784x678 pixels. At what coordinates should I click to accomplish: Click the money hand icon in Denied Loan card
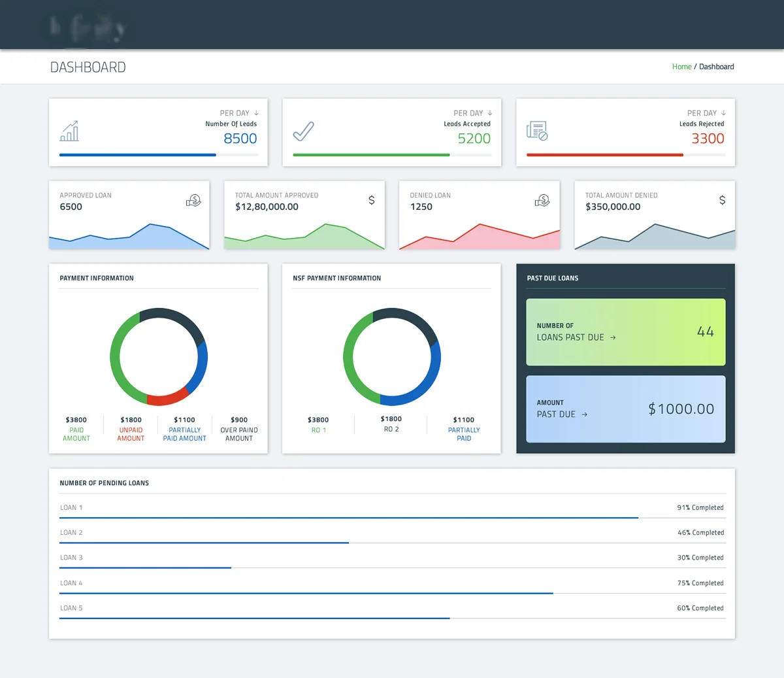pyautogui.click(x=542, y=201)
